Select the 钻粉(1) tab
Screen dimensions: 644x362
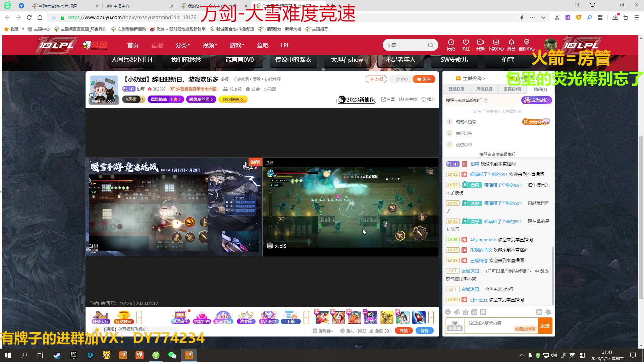click(540, 89)
